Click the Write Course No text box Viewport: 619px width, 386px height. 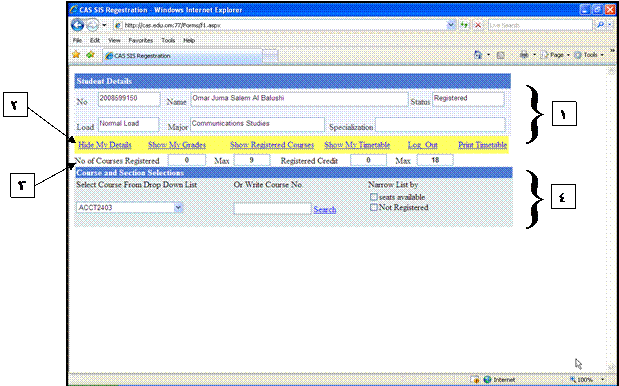pyautogui.click(x=272, y=208)
